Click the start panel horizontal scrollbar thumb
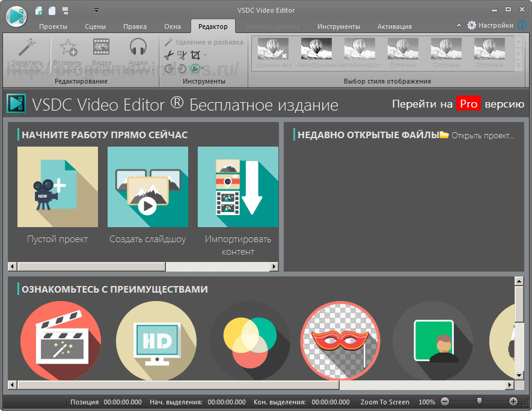Viewport: 532px width, 411px height. [x=91, y=267]
